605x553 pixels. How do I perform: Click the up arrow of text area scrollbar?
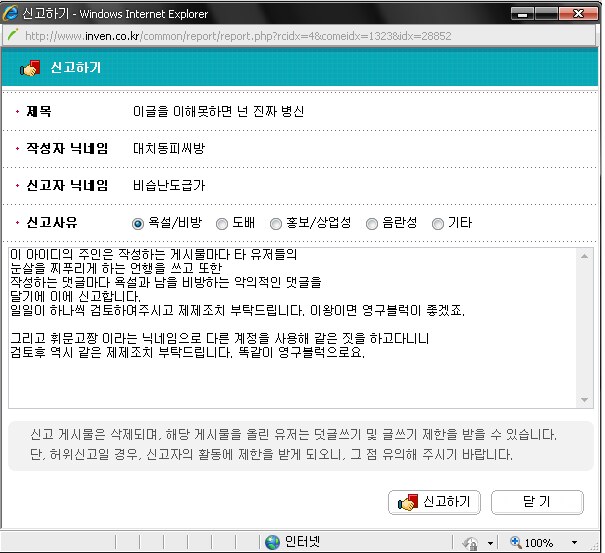[585, 255]
